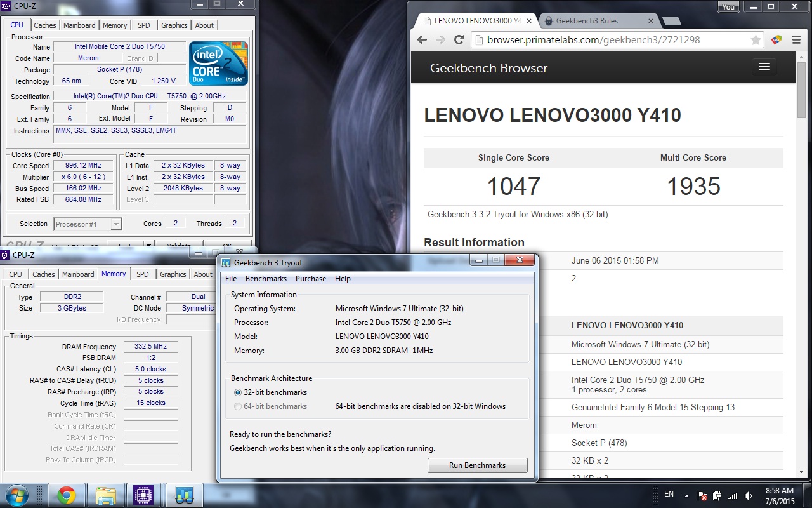
Task: Click the volume speaker tray icon
Action: tap(749, 496)
